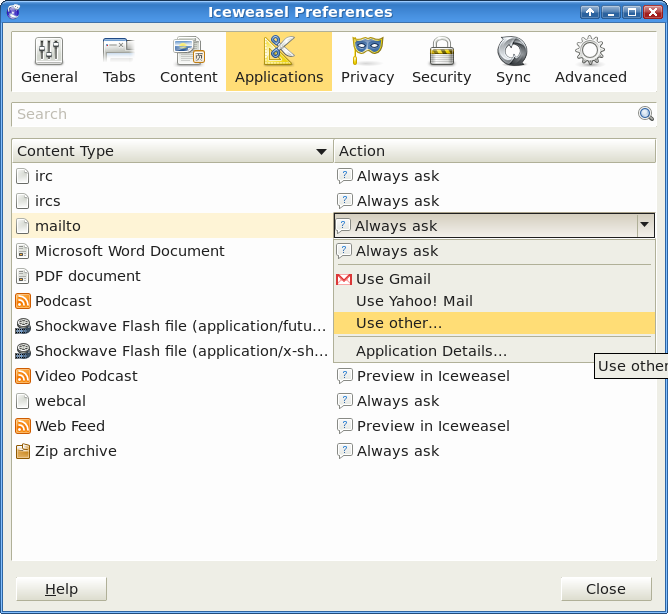This screenshot has height=614, width=668.
Task: Maximize the Iceweasel Preferences window
Action: click(x=632, y=12)
